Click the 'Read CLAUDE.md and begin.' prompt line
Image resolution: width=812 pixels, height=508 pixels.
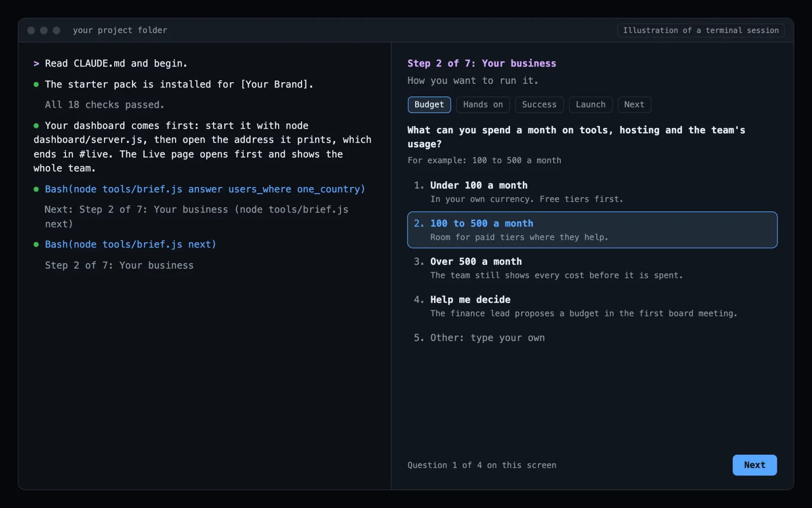click(x=116, y=63)
